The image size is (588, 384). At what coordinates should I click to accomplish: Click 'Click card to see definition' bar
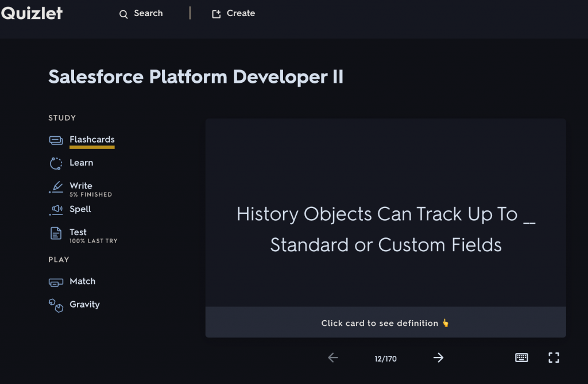385,322
